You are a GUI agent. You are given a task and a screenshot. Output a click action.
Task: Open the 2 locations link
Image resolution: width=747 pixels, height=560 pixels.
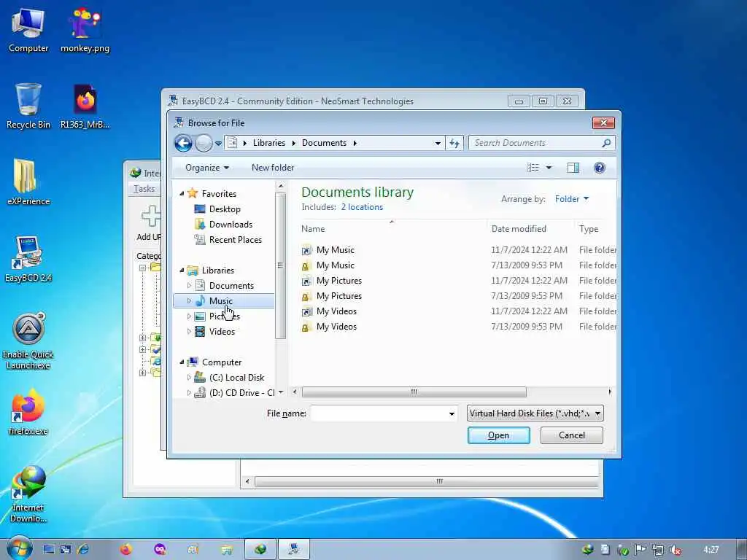pyautogui.click(x=362, y=207)
